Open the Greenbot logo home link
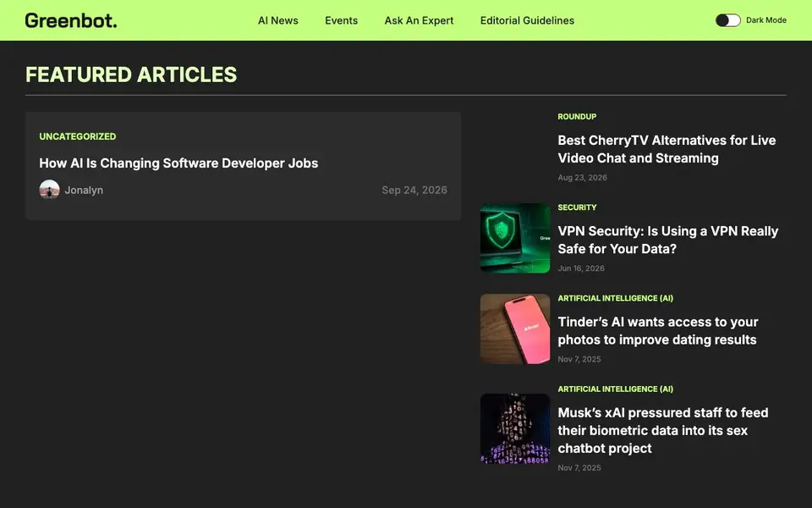812x508 pixels. tap(71, 20)
